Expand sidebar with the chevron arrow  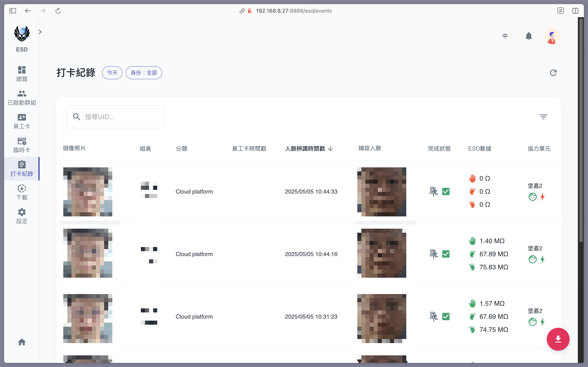coord(40,32)
